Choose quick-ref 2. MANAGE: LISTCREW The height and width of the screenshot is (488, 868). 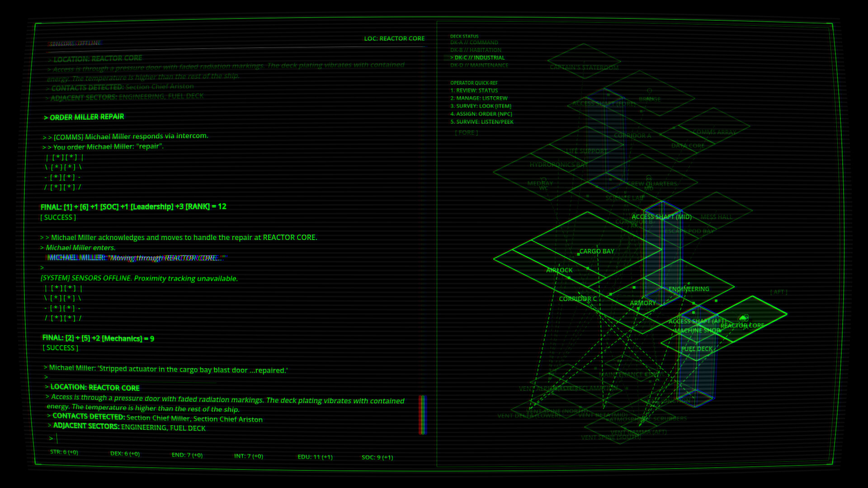click(479, 98)
